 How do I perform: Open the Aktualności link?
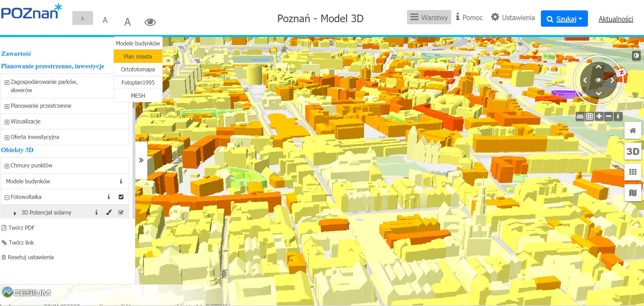pyautogui.click(x=616, y=19)
